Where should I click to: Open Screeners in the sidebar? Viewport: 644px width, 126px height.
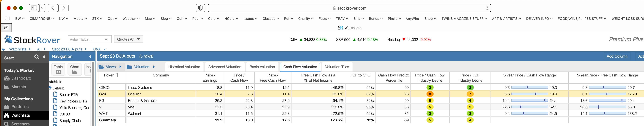coord(17,124)
